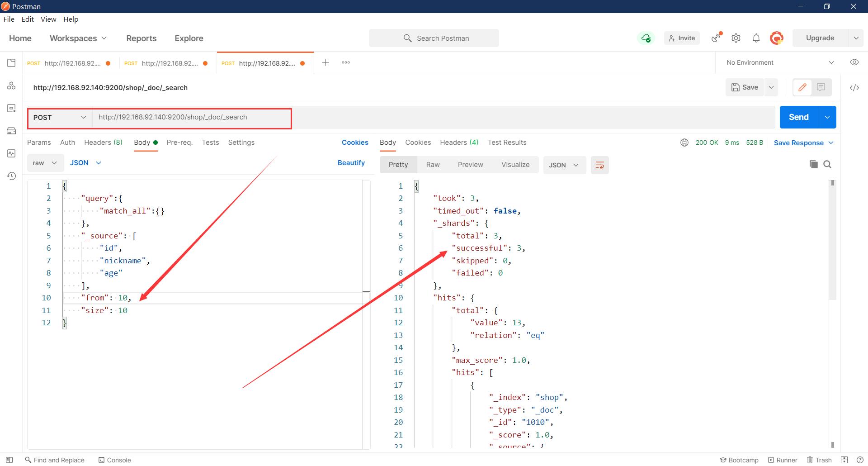Switch to the request Params tab

(x=39, y=143)
